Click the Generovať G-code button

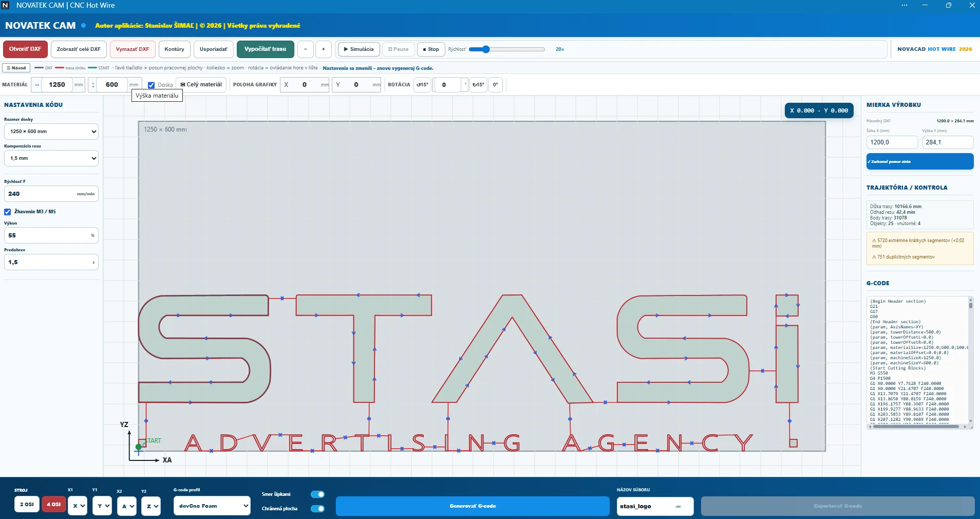click(473, 506)
